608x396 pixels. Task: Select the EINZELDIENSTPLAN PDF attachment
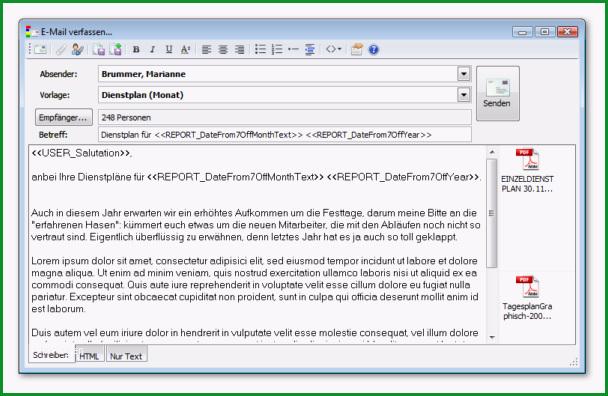pyautogui.click(x=527, y=171)
